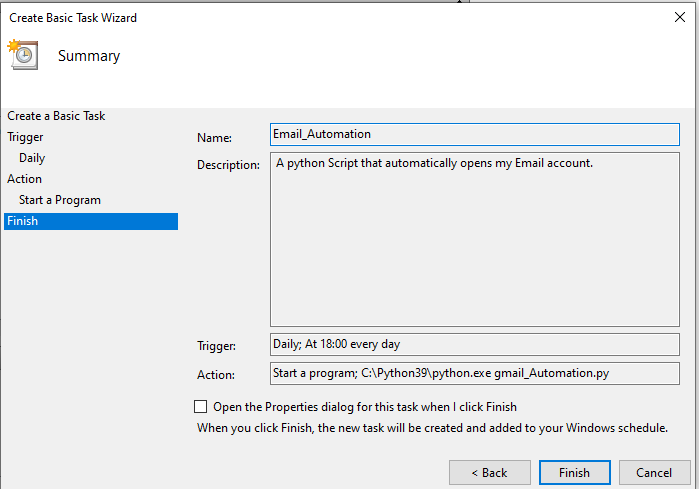Enable Open the Properties dialog checkbox
699x489 pixels.
pos(201,407)
